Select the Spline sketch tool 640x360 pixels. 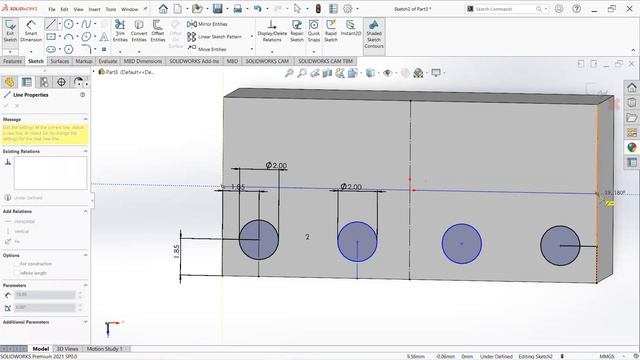point(86,24)
